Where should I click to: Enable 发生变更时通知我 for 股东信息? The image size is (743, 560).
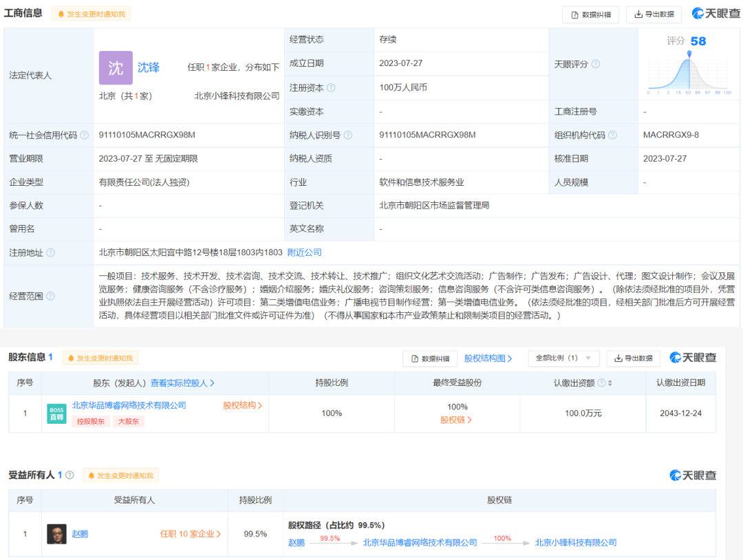point(100,358)
